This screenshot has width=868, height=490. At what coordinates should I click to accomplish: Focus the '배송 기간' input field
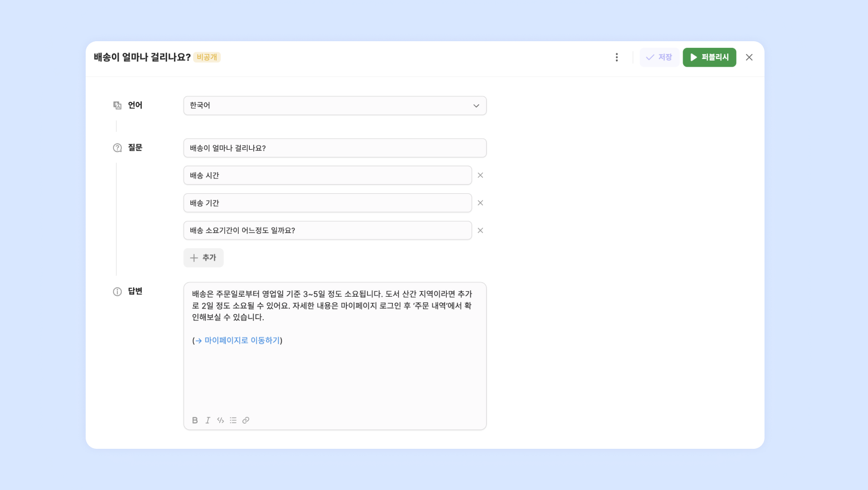tap(328, 203)
